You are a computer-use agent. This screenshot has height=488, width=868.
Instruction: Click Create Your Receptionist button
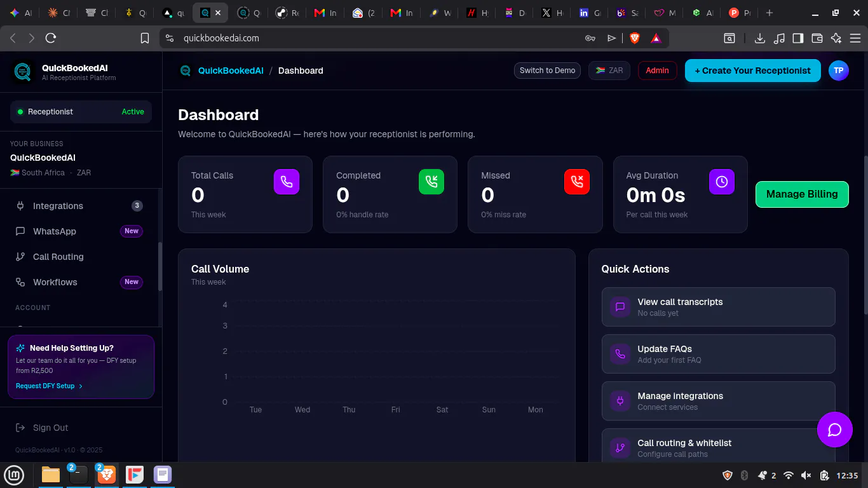click(753, 71)
